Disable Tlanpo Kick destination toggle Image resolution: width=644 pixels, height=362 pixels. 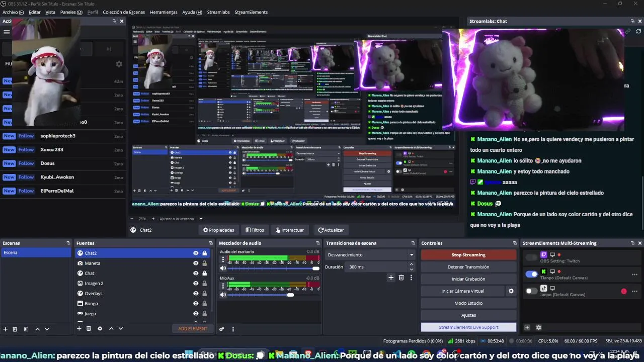click(531, 274)
